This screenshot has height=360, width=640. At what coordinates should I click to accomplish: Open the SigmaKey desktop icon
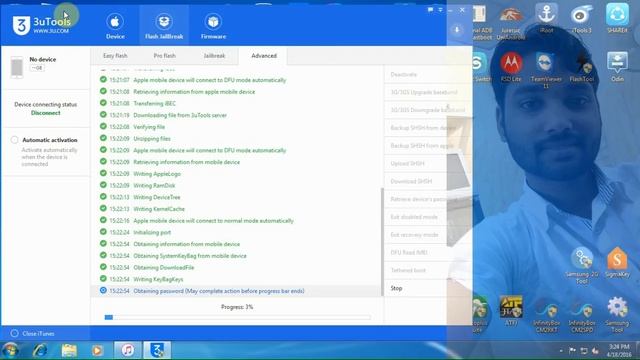(x=617, y=262)
